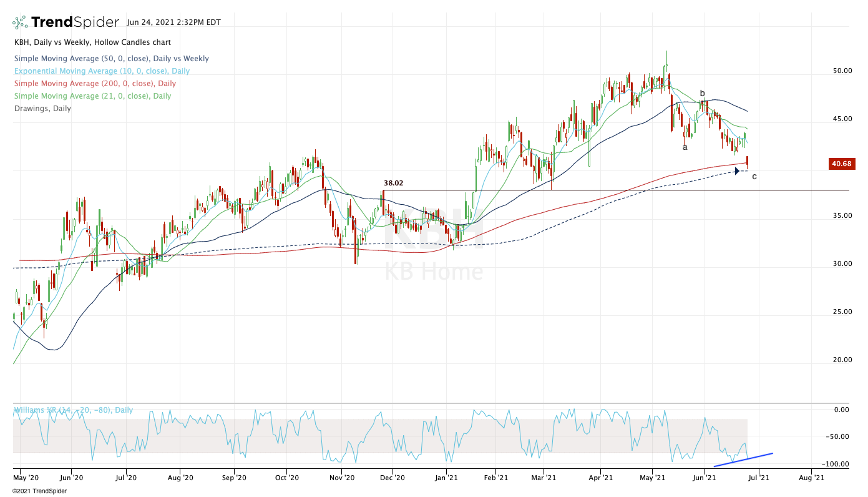Click the Jan '21 date axis label
The width and height of the screenshot is (868, 497).
click(446, 477)
